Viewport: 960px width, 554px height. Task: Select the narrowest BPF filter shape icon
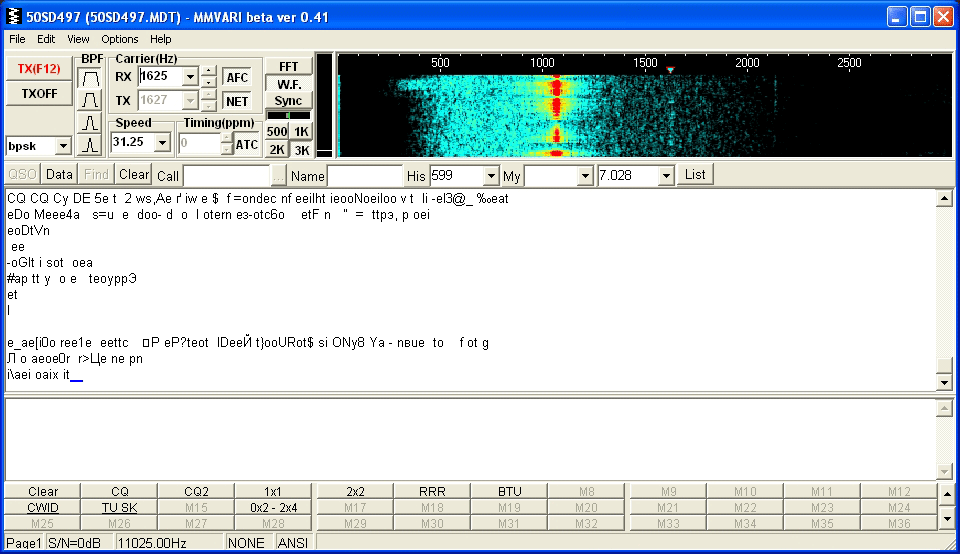pos(90,144)
